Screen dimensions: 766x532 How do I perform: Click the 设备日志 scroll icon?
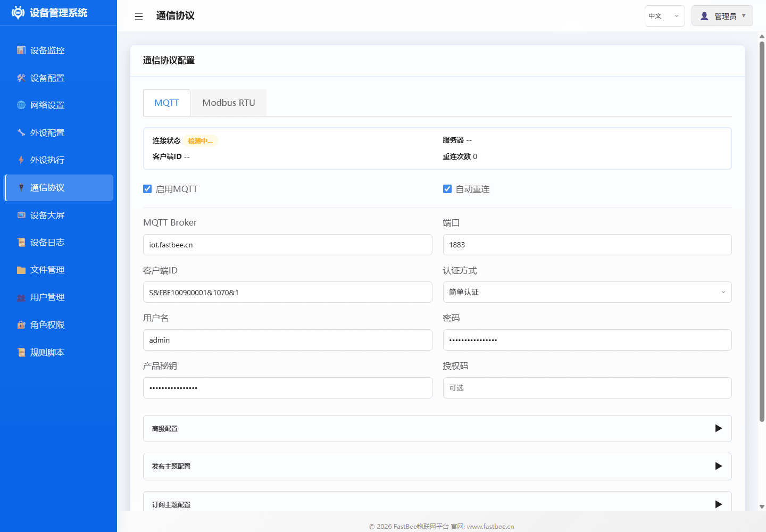(21, 242)
